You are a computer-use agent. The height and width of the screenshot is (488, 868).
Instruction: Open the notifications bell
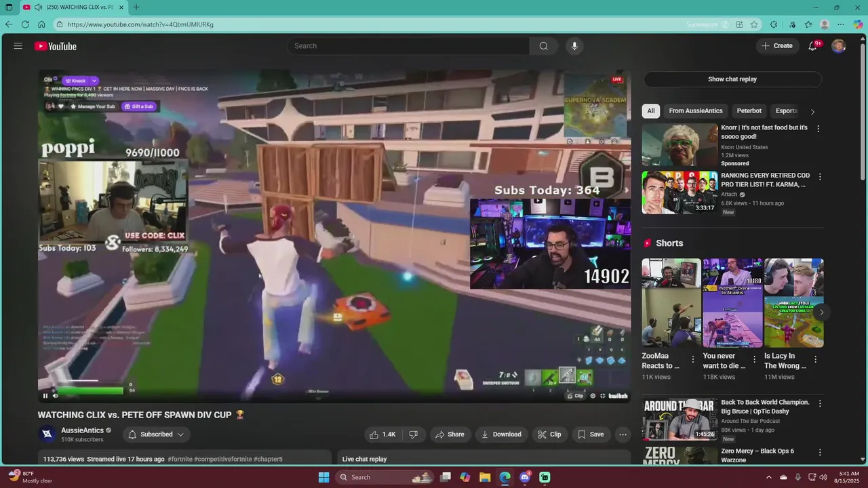coord(812,46)
